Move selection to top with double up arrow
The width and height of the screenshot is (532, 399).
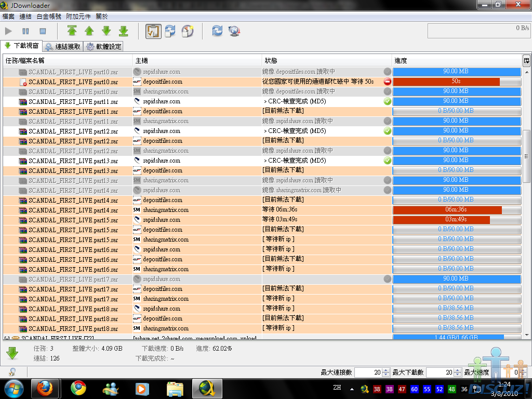(x=72, y=31)
